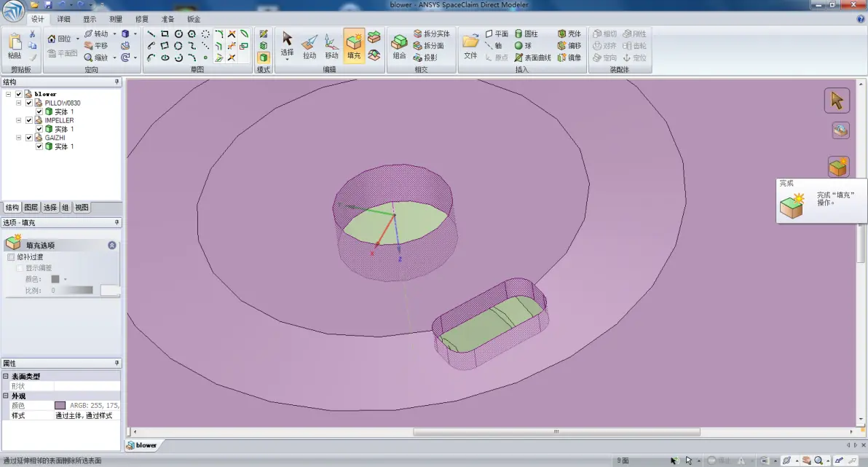
Task: Insert a file with 文件 icon
Action: click(470, 47)
